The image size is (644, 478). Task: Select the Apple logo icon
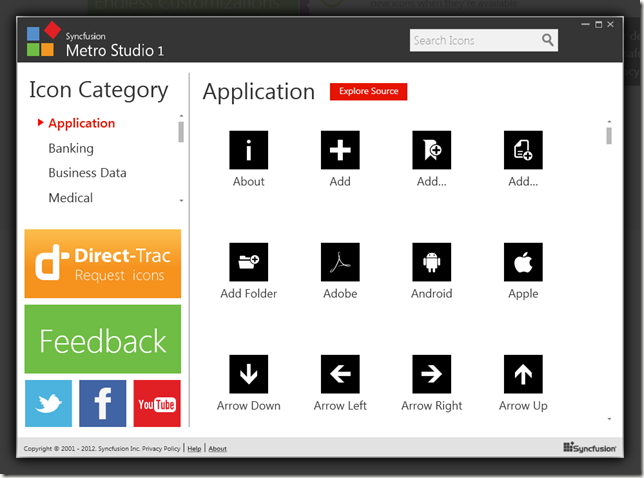tap(523, 262)
